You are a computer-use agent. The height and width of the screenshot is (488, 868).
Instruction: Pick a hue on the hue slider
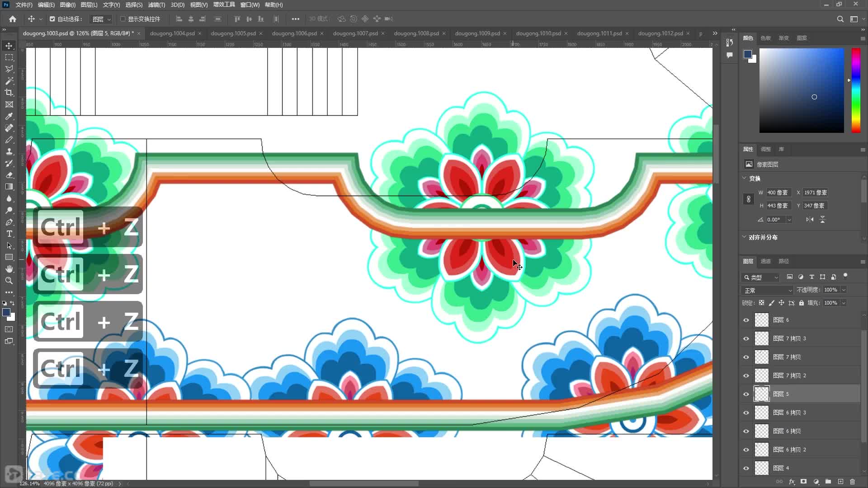856,90
